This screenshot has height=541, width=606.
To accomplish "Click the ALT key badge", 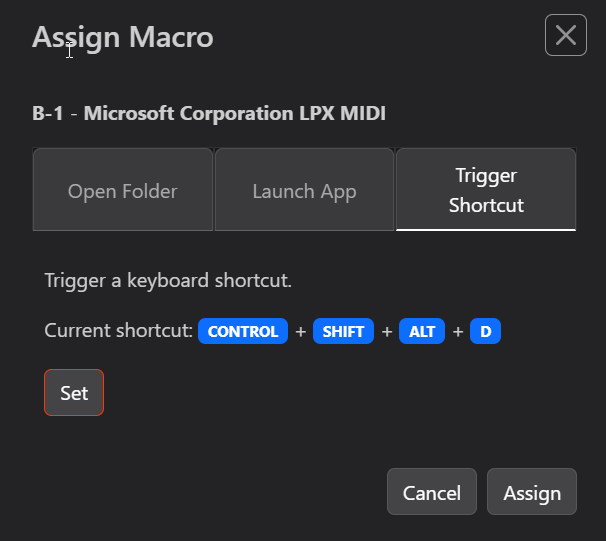I will pos(422,331).
